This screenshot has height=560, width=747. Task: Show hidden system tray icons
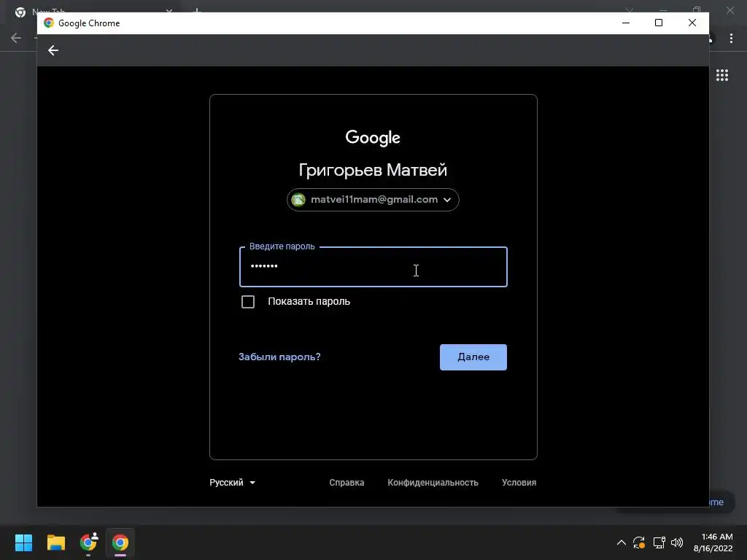622,542
